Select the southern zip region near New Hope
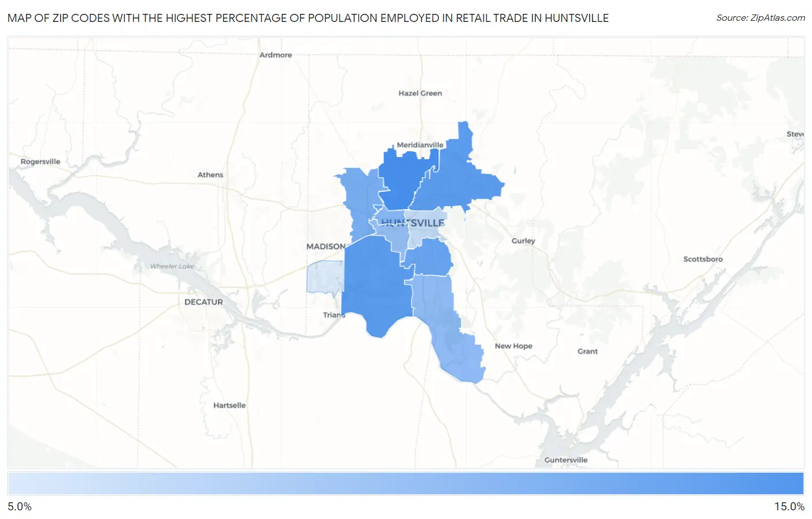This screenshot has height=519, width=812. (448, 329)
